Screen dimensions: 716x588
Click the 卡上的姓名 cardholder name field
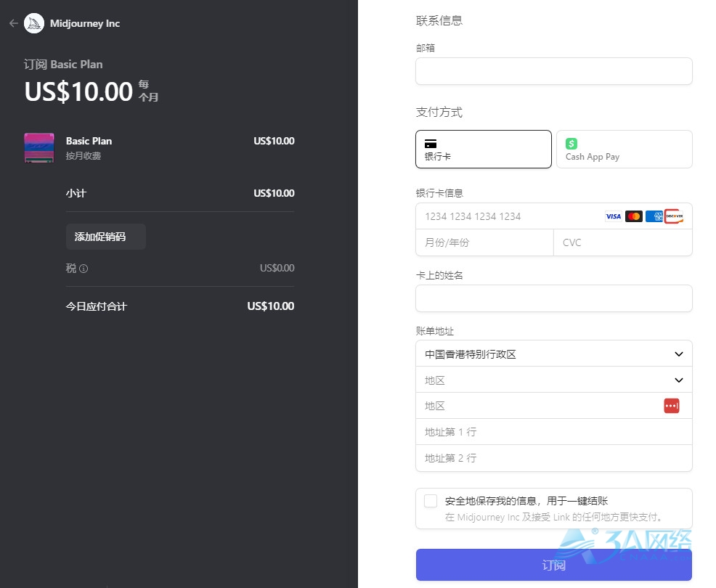click(x=553, y=298)
